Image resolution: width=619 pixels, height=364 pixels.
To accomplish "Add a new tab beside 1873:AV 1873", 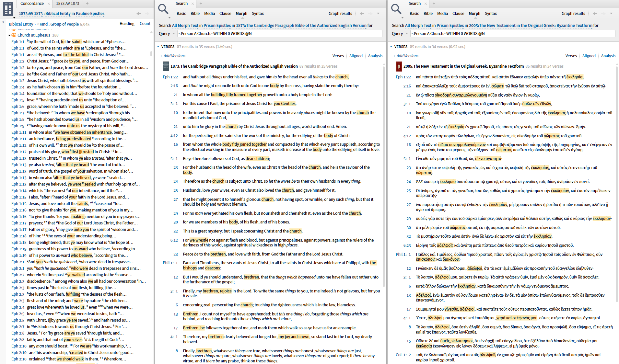I will click(87, 4).
